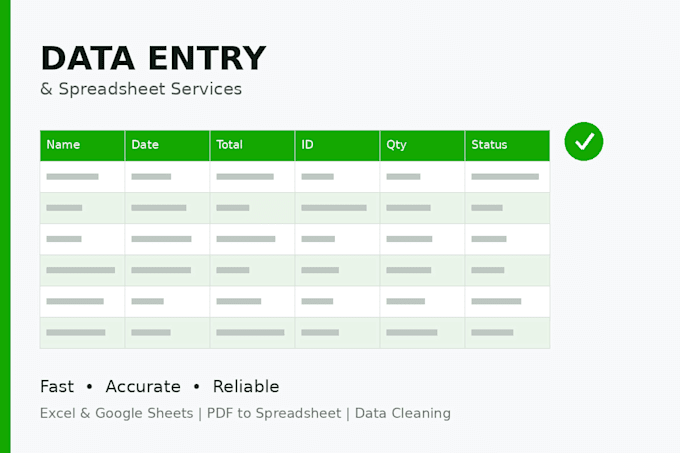Click the word Accurate in tagline
The width and height of the screenshot is (680, 453).
143,386
